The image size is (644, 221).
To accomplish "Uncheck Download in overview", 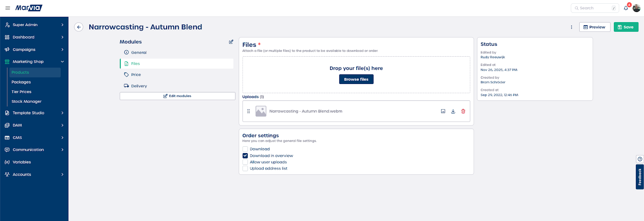I will [x=245, y=156].
